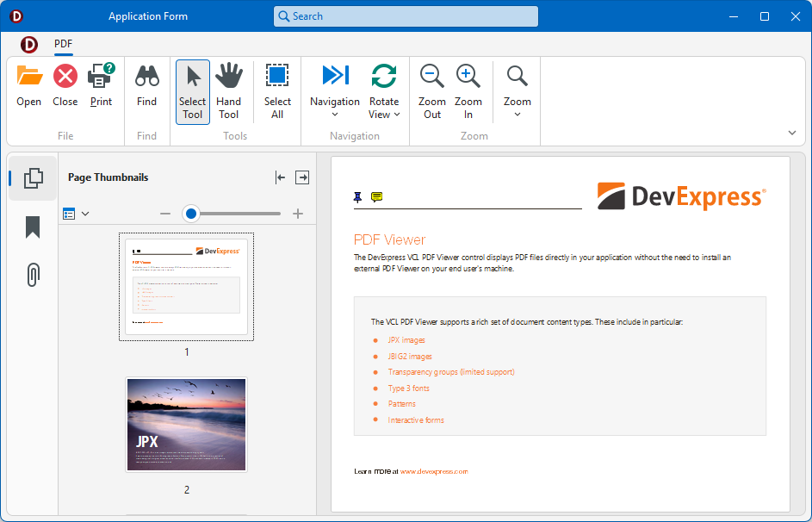Click the Zoom In magnifier

tap(468, 92)
